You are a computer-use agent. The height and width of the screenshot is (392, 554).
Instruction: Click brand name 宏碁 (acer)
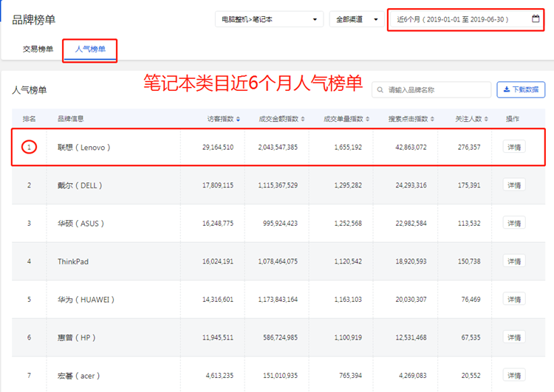79,376
